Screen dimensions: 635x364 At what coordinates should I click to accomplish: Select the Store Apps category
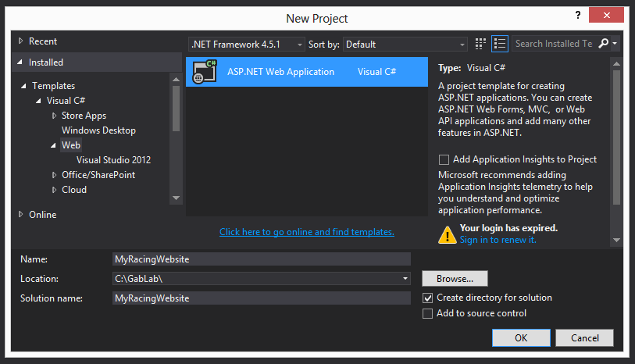84,116
